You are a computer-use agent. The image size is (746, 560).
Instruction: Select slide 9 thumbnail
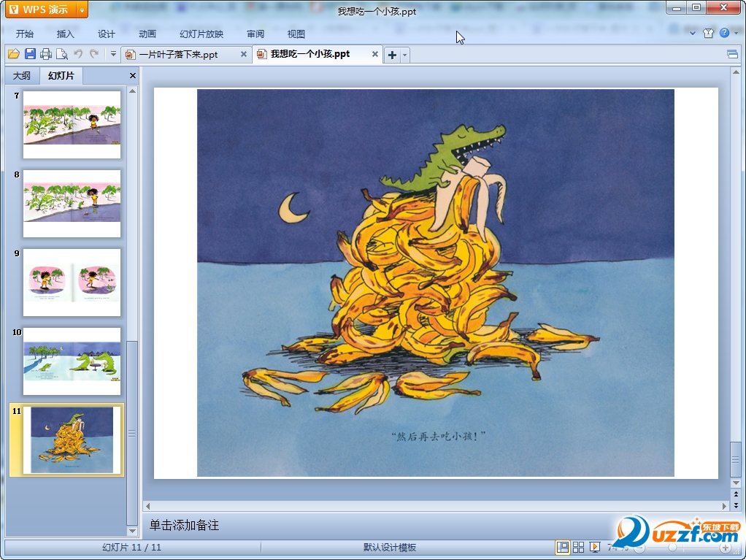coord(72,283)
